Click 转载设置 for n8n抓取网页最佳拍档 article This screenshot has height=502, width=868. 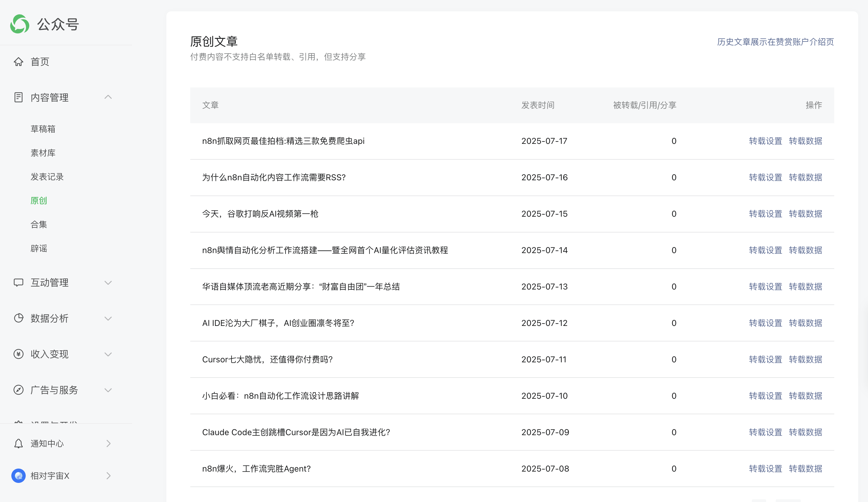point(765,141)
